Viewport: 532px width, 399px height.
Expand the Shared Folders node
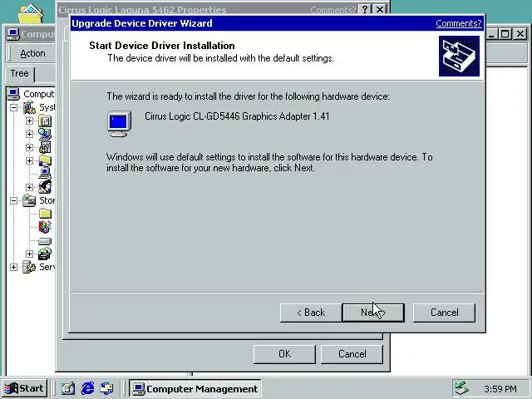pyautogui.click(x=30, y=160)
